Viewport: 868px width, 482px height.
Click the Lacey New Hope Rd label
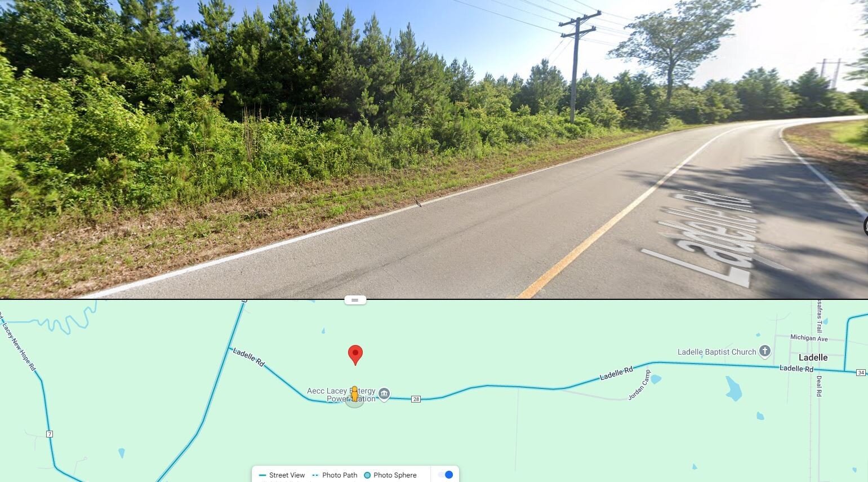[x=19, y=346]
